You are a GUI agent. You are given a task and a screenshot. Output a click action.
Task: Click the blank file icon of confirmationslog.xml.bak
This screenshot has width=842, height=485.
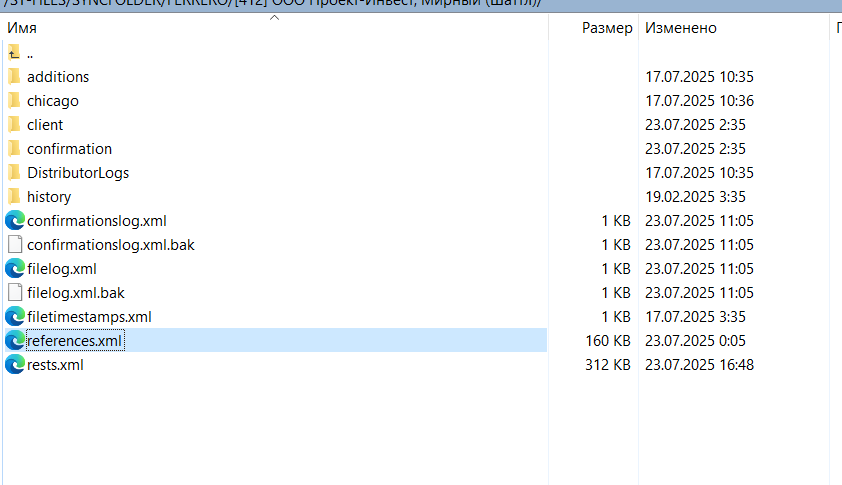click(15, 245)
